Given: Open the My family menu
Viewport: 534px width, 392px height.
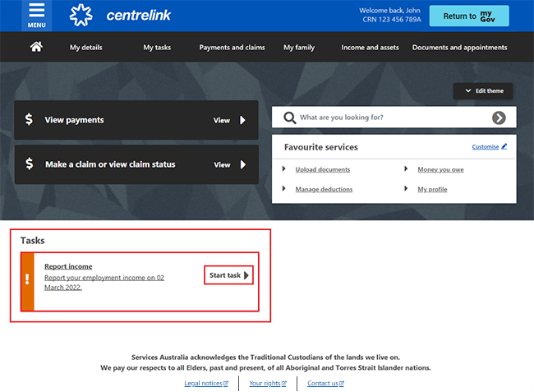Looking at the screenshot, I should (x=299, y=48).
